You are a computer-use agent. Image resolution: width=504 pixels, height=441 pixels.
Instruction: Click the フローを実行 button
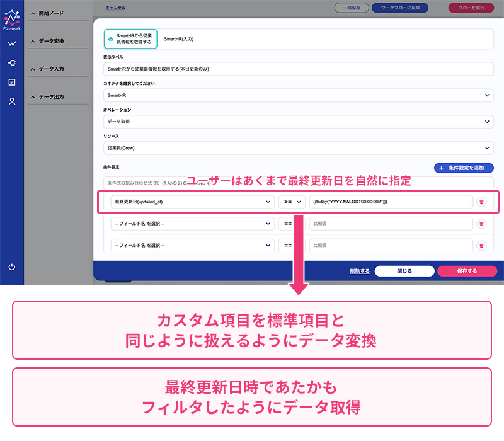tap(471, 8)
